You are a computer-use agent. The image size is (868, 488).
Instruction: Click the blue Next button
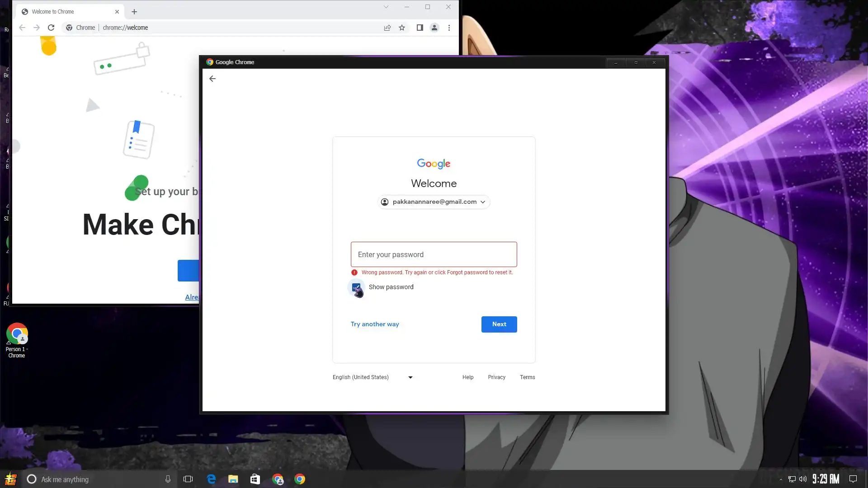(499, 324)
